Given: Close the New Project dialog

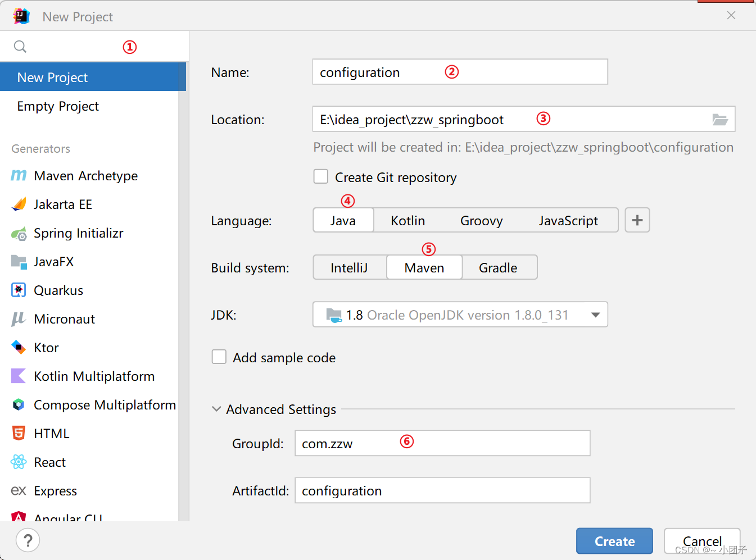Looking at the screenshot, I should tap(731, 16).
